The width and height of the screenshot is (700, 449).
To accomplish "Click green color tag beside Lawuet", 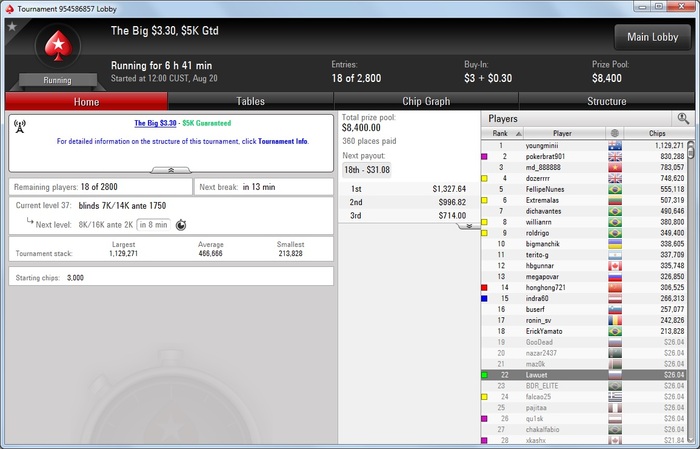I will point(484,375).
